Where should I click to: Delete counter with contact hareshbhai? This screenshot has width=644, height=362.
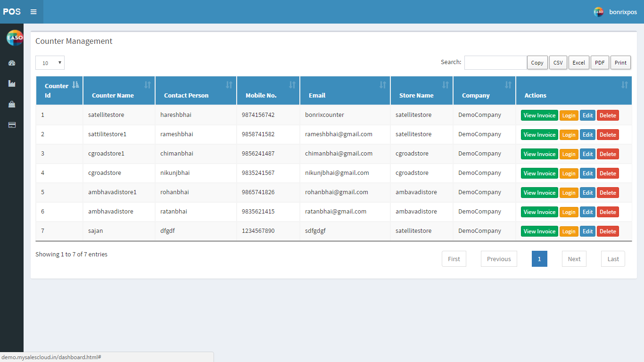coord(608,115)
